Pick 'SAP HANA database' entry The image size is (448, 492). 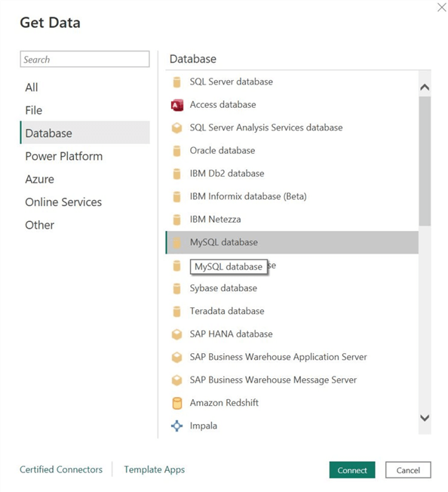pyautogui.click(x=231, y=334)
